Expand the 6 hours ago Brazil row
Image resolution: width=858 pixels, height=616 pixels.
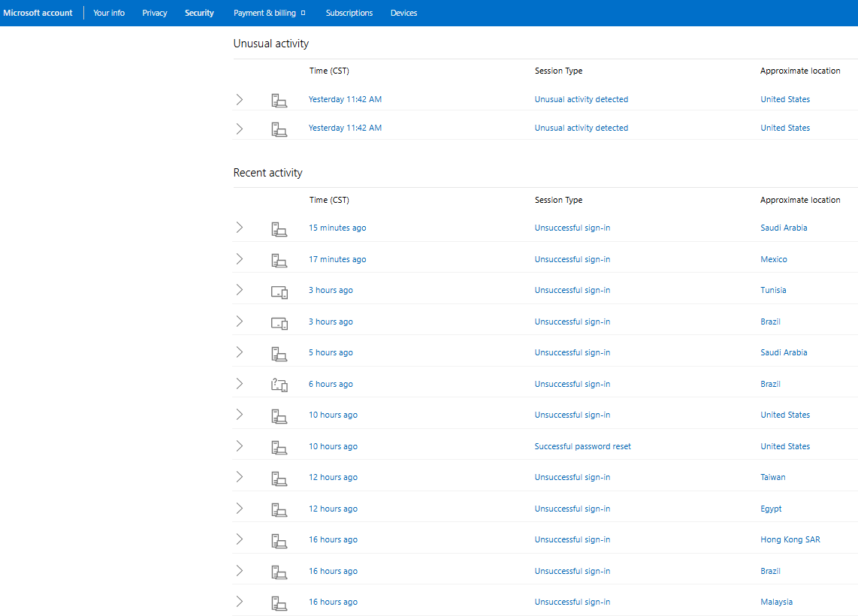pos(239,383)
